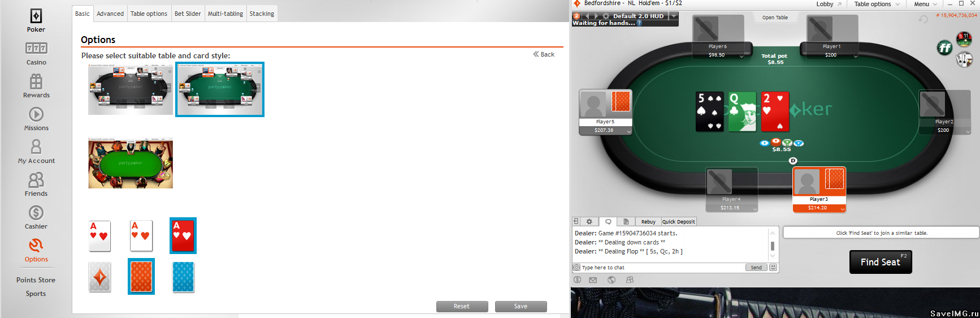Choose the white large-heart ace card face
This screenshot has height=318, width=980.
141,236
